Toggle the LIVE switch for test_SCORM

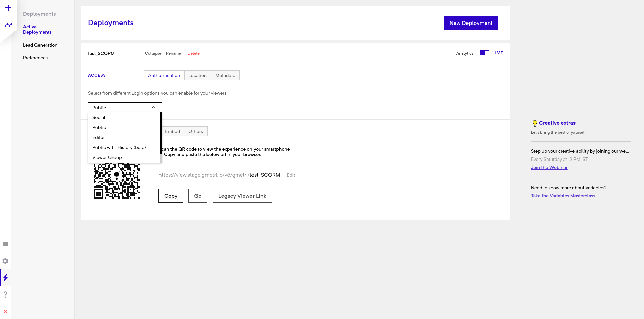click(484, 53)
